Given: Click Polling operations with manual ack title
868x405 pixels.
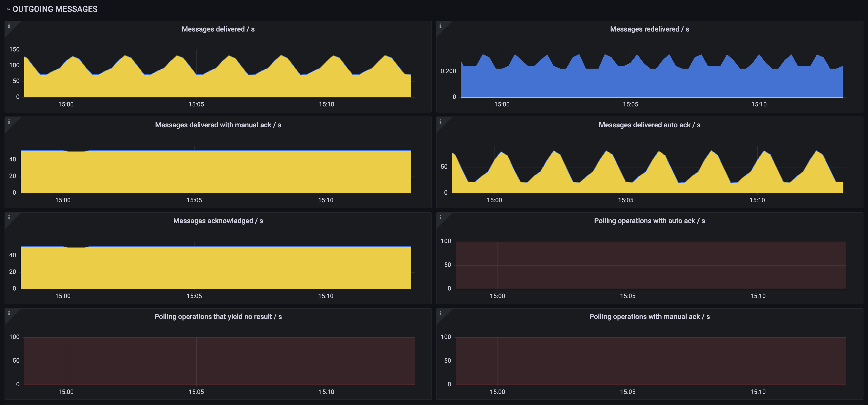Looking at the screenshot, I should pos(649,317).
